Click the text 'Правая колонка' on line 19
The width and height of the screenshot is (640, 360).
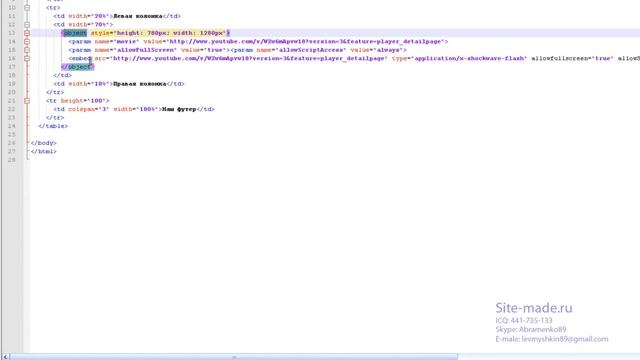click(140, 84)
